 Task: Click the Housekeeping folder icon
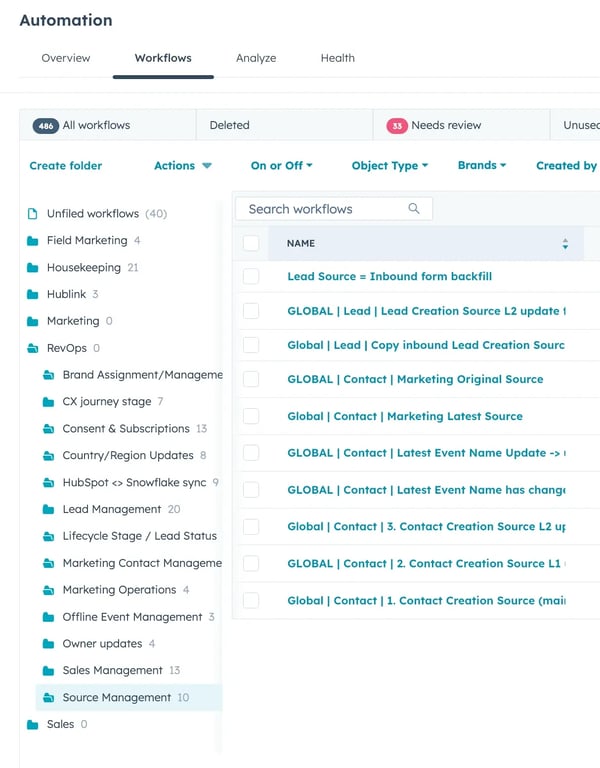tap(32, 268)
